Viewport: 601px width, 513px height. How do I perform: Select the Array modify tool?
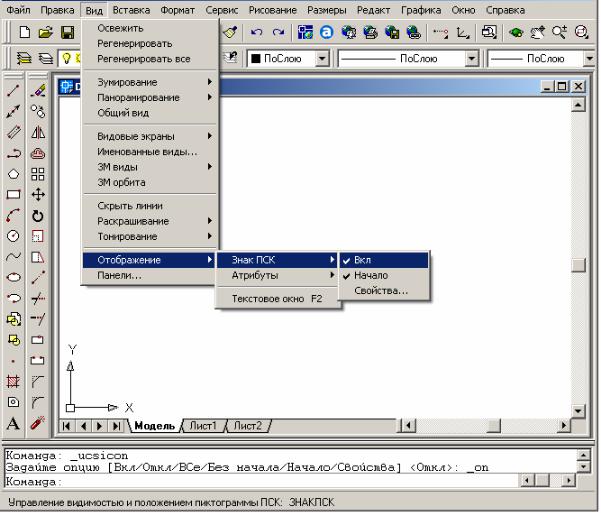[x=38, y=174]
